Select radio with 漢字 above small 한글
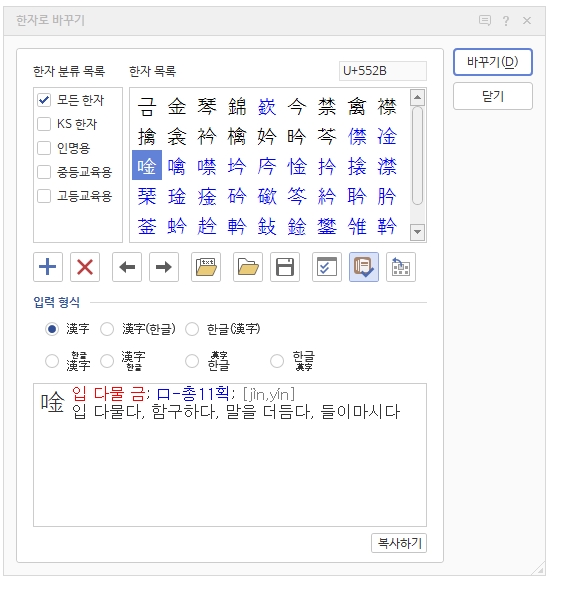 pos(107,361)
